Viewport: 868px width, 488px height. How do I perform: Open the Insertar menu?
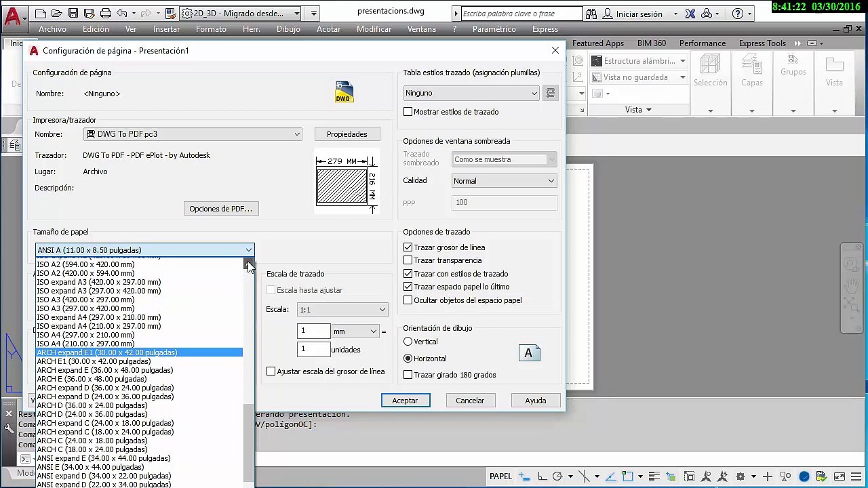tap(166, 29)
